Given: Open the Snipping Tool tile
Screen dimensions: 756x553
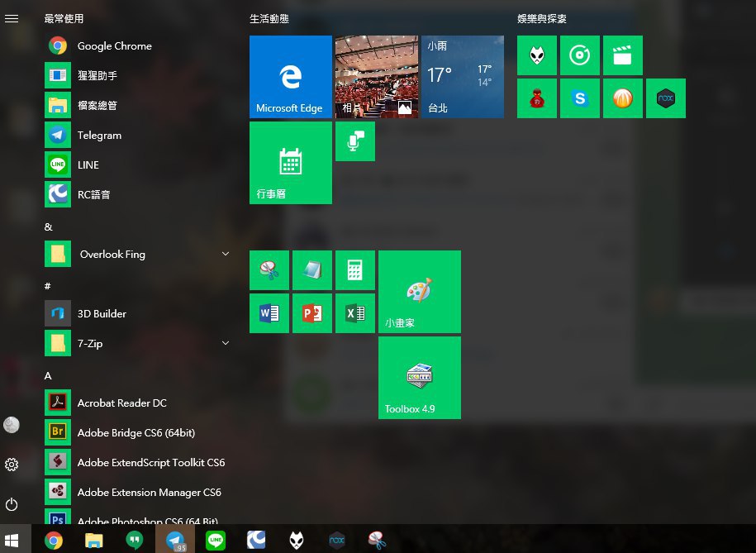Looking at the screenshot, I should pos(269,270).
